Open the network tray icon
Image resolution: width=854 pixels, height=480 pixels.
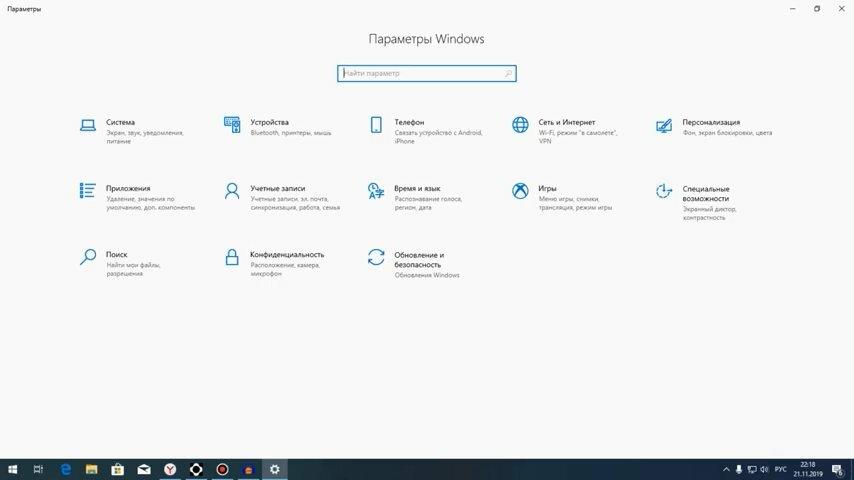click(752, 469)
